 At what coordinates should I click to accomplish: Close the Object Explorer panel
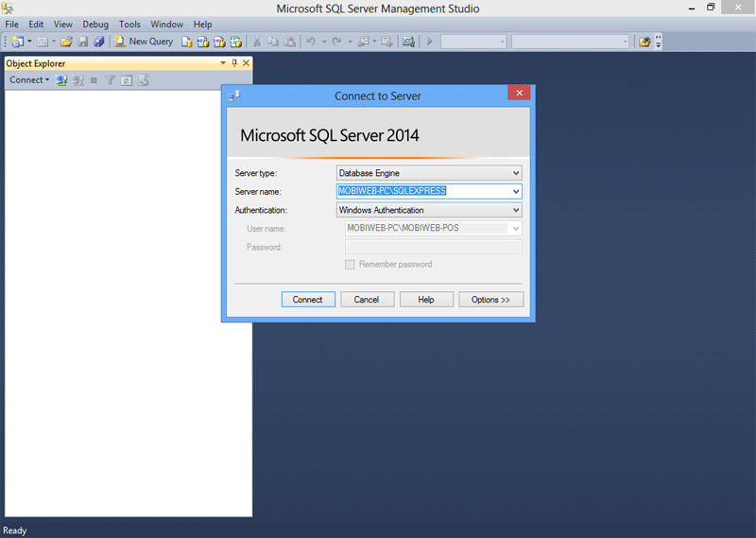246,63
